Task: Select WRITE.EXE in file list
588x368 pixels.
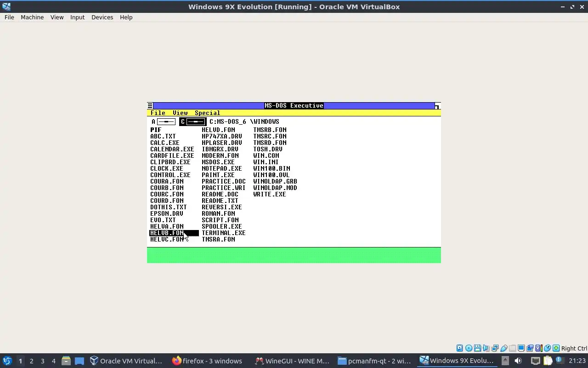Action: (270, 195)
